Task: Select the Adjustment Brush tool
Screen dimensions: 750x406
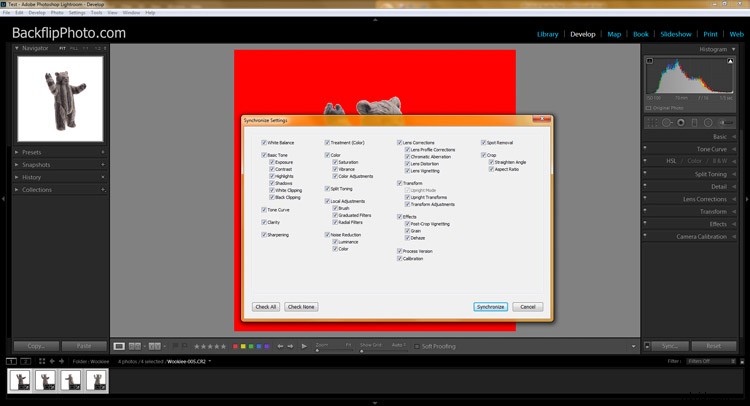Action: [x=724, y=123]
